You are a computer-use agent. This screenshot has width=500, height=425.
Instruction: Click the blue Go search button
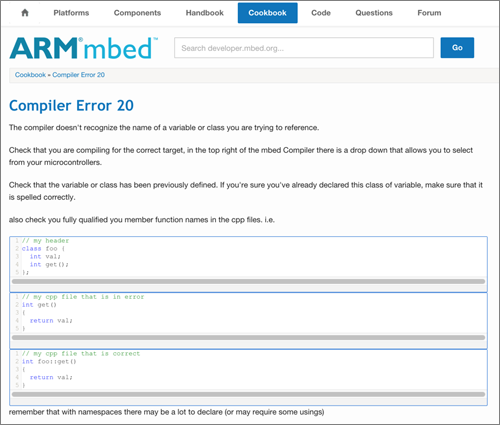(457, 48)
